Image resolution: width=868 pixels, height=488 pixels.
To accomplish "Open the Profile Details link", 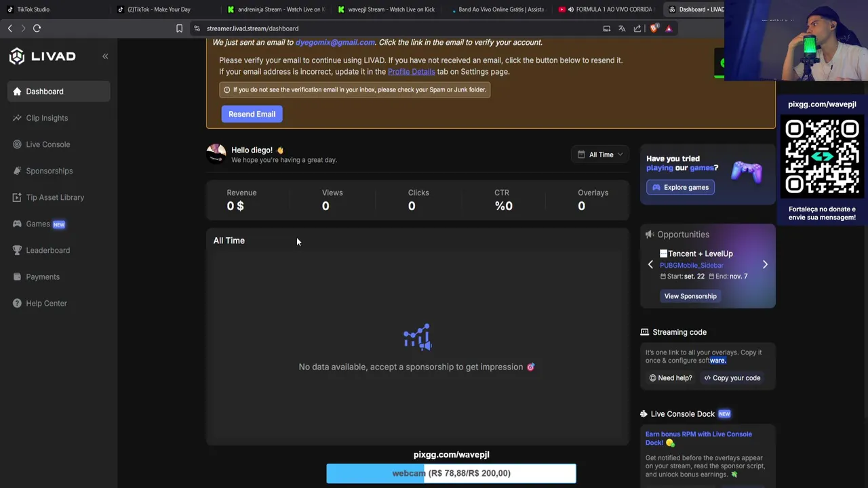I will pos(411,71).
